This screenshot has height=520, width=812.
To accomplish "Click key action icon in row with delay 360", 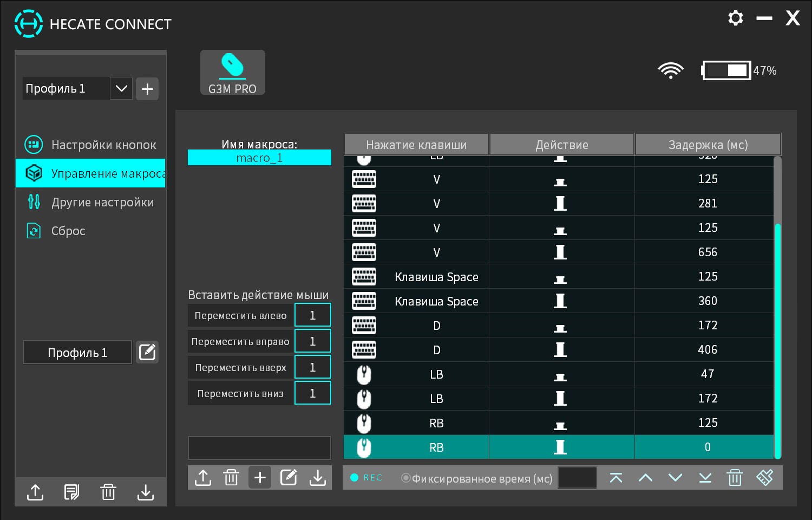I will 560,301.
